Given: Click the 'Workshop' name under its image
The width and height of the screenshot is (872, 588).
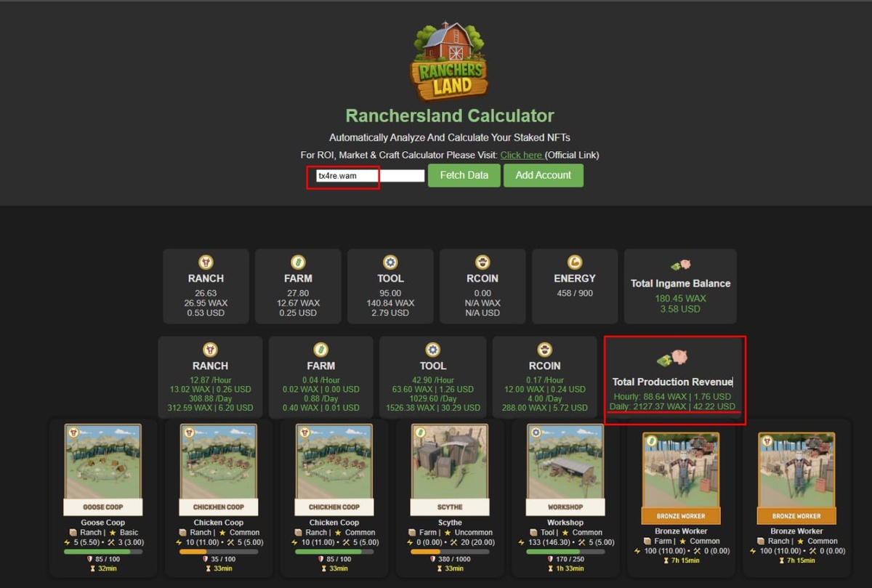Looking at the screenshot, I should 565,523.
